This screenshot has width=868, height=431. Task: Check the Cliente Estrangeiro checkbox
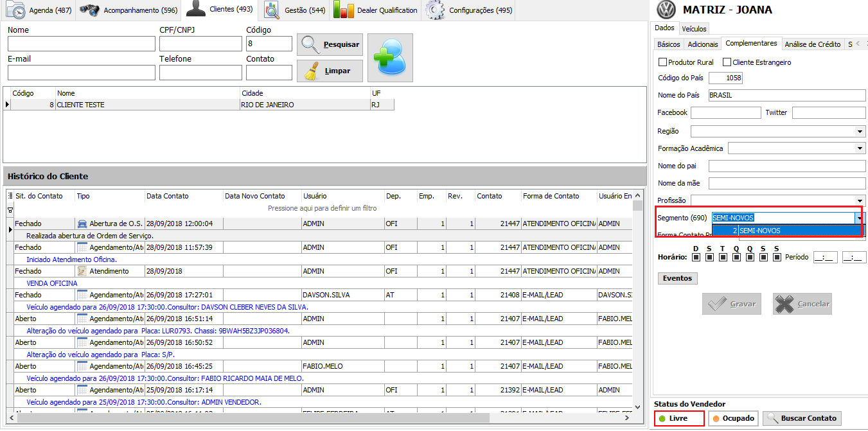tap(727, 62)
